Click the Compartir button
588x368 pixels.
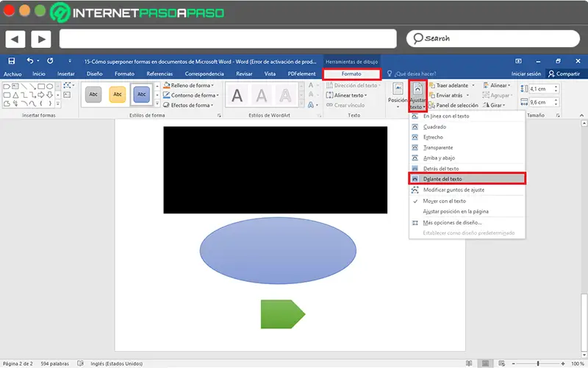(x=564, y=74)
